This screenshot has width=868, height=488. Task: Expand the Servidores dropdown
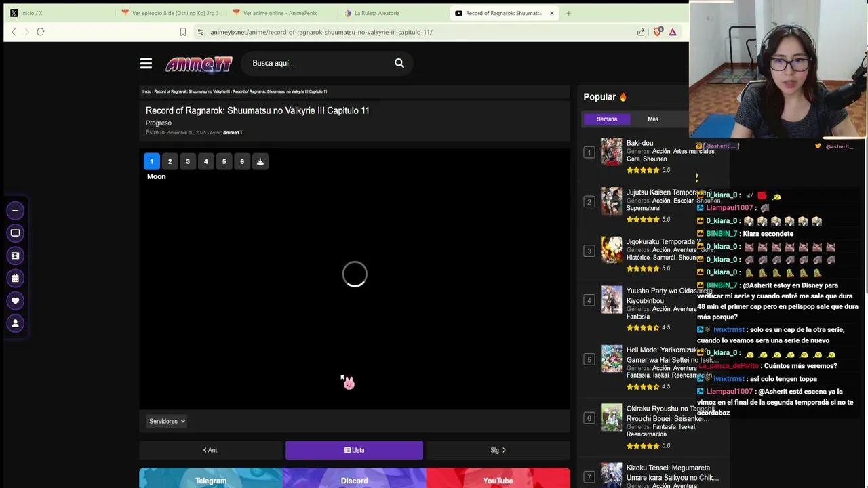coord(167,421)
